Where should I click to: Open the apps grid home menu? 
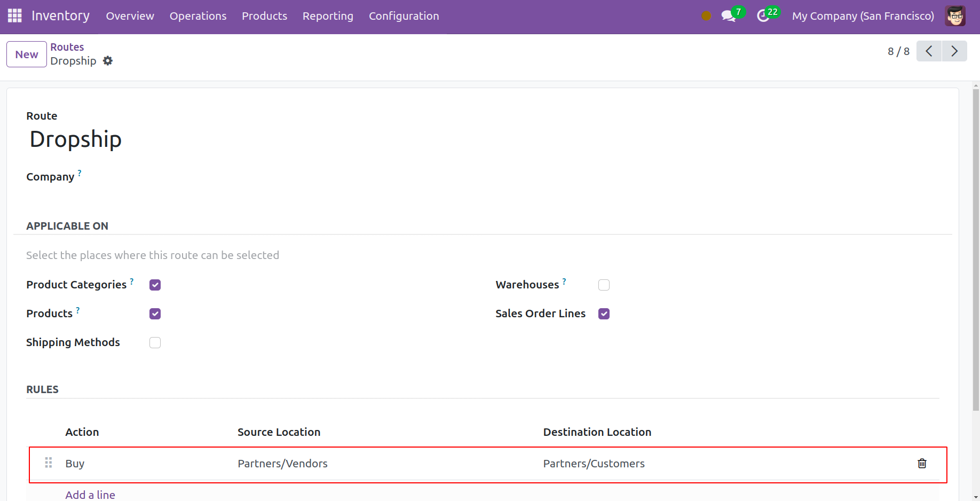coord(15,16)
